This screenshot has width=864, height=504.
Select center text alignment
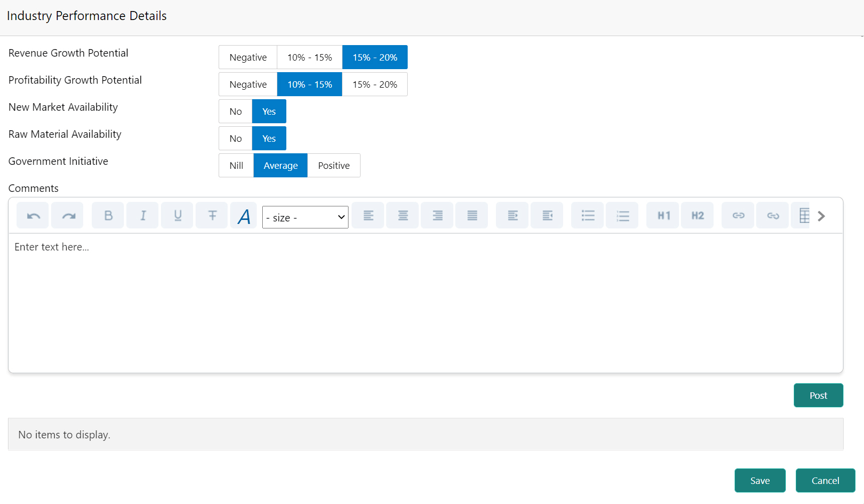point(402,215)
